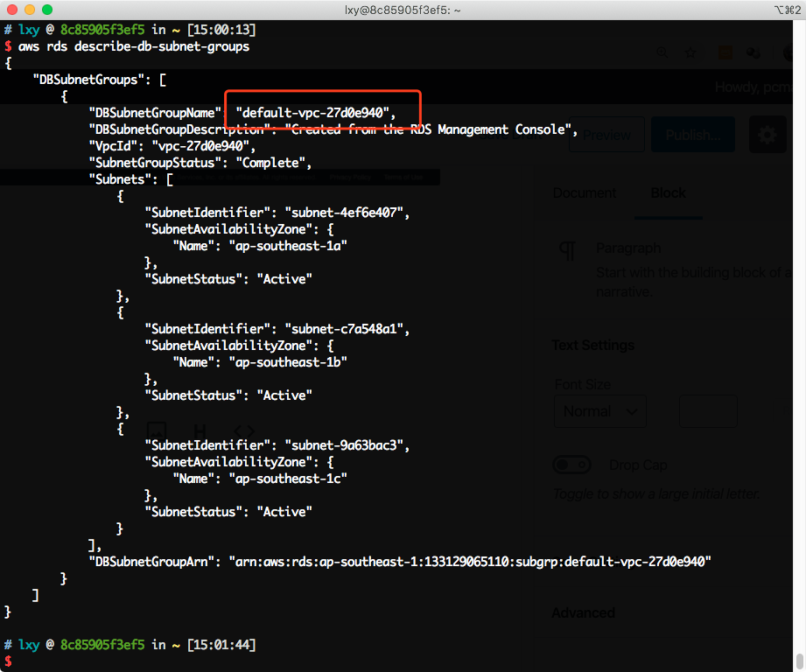Image resolution: width=806 pixels, height=672 pixels.
Task: Switch to the Document tab
Action: point(584,193)
